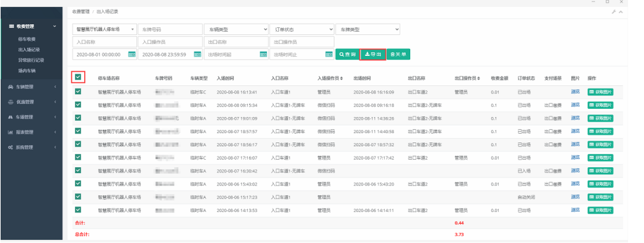Toggle the select-all checkbox in the table header
This screenshot has height=243, width=644.
click(x=78, y=77)
